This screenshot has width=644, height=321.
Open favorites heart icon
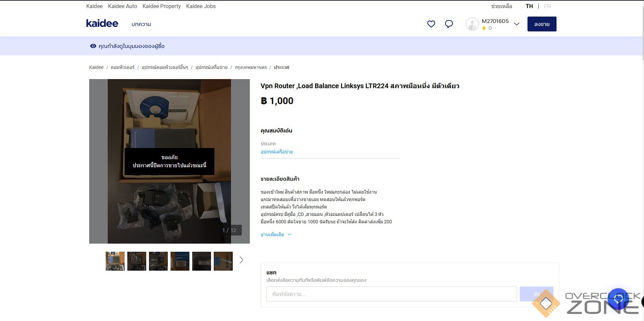(x=431, y=24)
